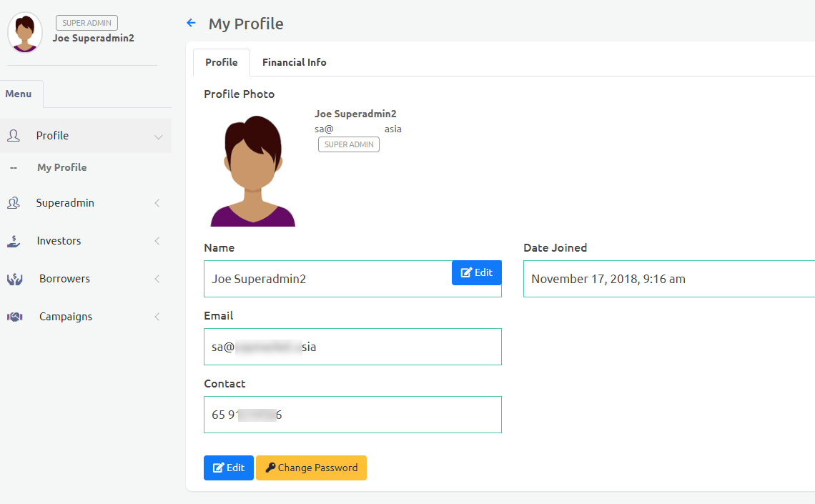This screenshot has width=815, height=504.
Task: Select the Menu tab in sidebar
Action: tap(19, 94)
